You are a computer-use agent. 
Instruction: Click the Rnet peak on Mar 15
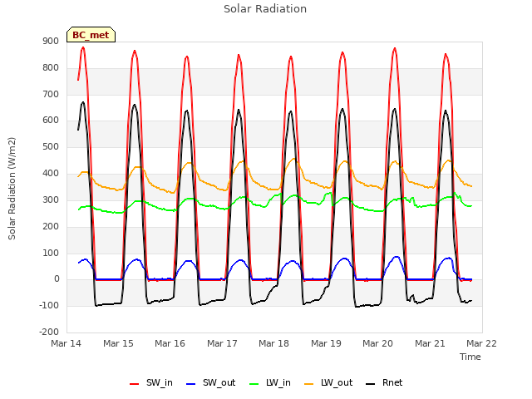pos(135,105)
